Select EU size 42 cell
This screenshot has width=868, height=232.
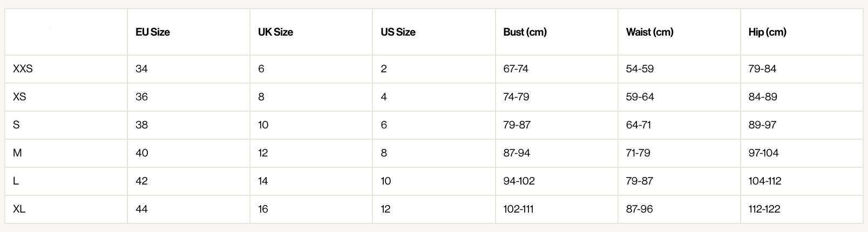pos(141,181)
